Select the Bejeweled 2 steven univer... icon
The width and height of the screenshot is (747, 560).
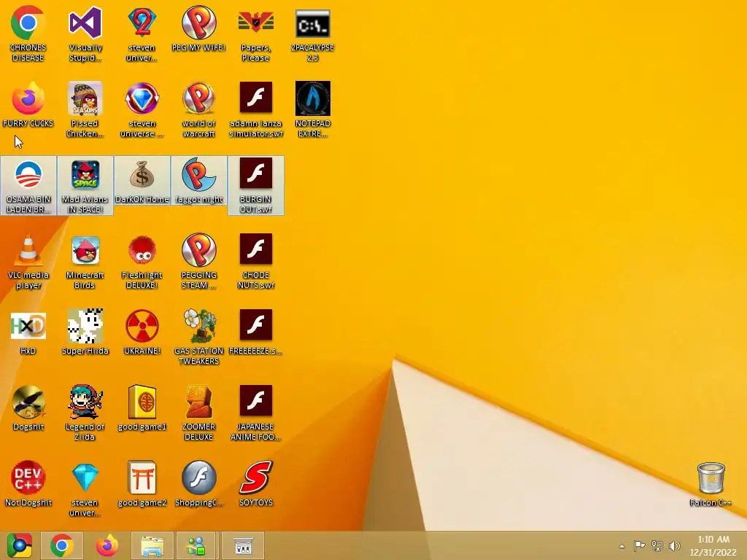pyautogui.click(x=142, y=34)
